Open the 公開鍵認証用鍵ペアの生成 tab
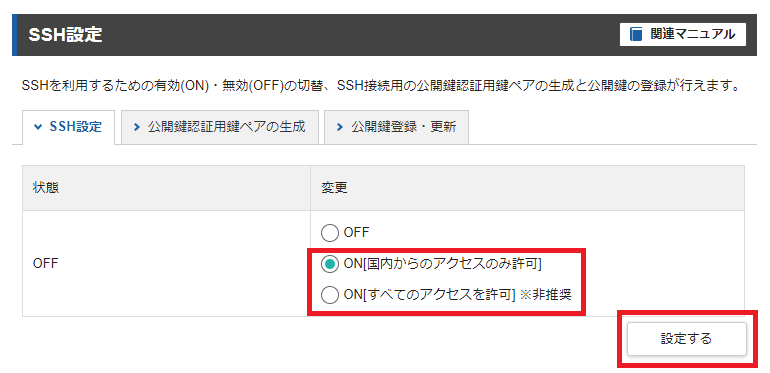Image resolution: width=770 pixels, height=373 pixels. (x=220, y=127)
